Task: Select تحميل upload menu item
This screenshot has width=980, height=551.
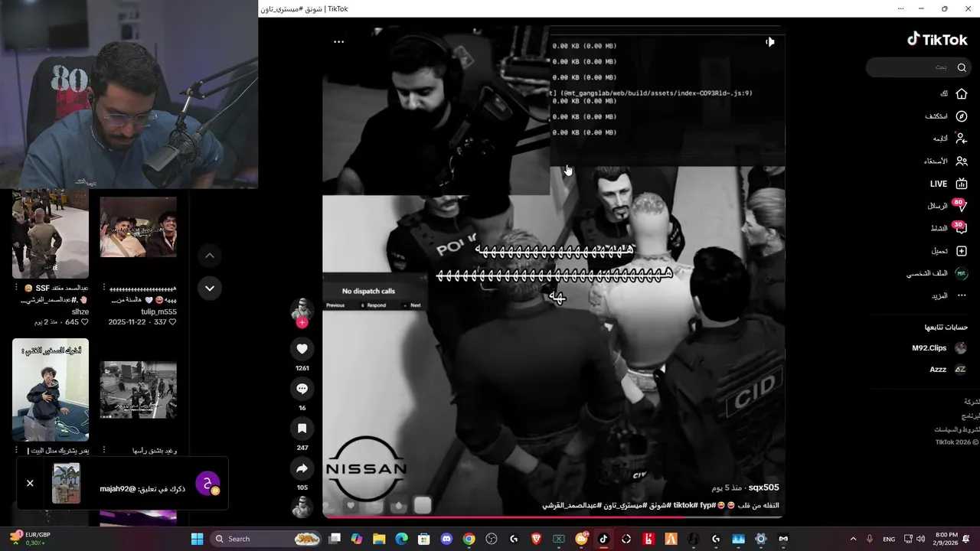Action: pos(939,251)
